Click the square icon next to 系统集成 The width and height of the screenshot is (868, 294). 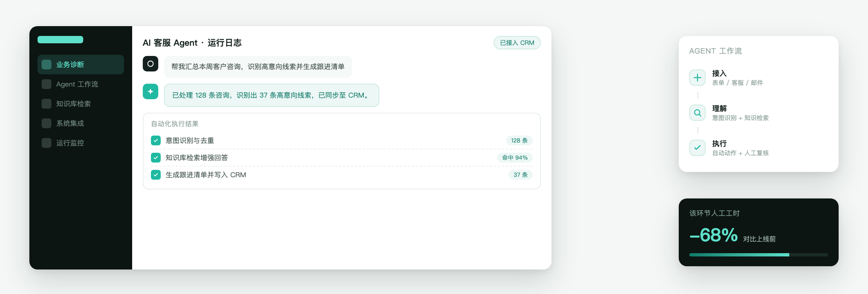(46, 123)
